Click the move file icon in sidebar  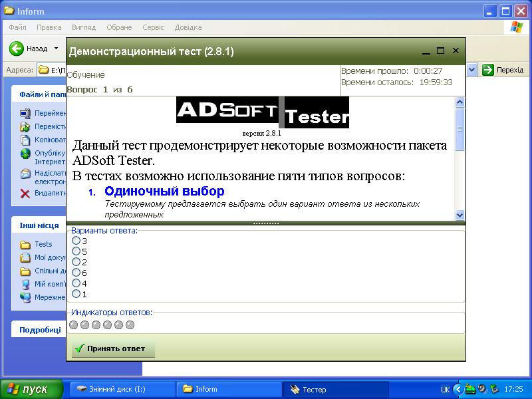25,126
